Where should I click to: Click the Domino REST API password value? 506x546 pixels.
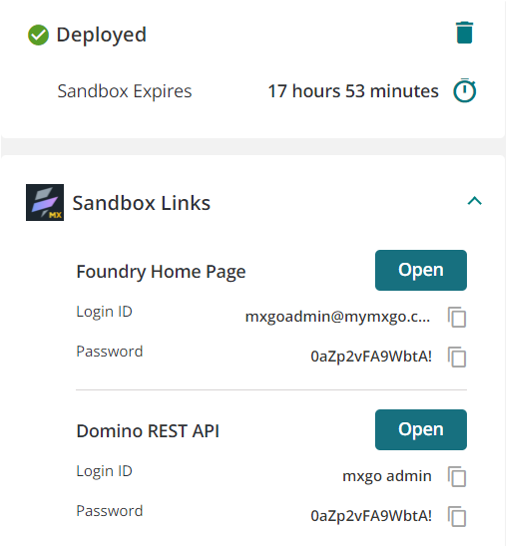371,515
